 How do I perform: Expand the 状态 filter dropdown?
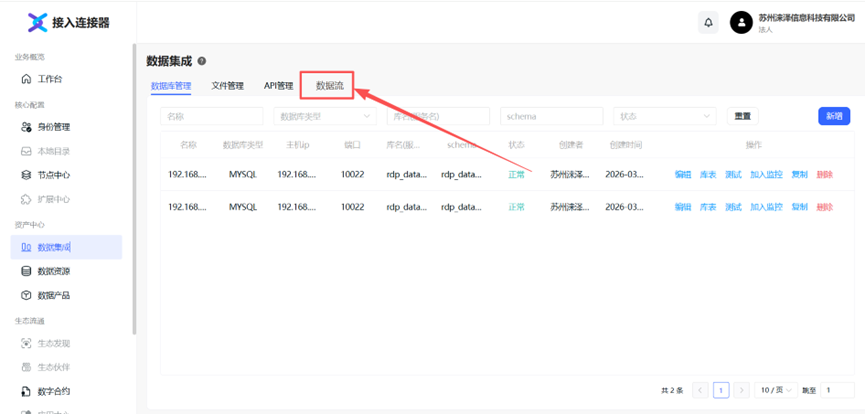tap(665, 116)
